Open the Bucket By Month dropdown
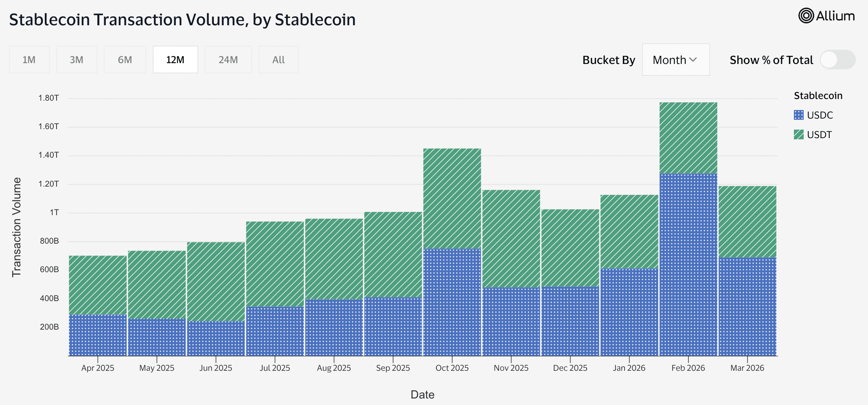This screenshot has height=405, width=868. click(675, 60)
